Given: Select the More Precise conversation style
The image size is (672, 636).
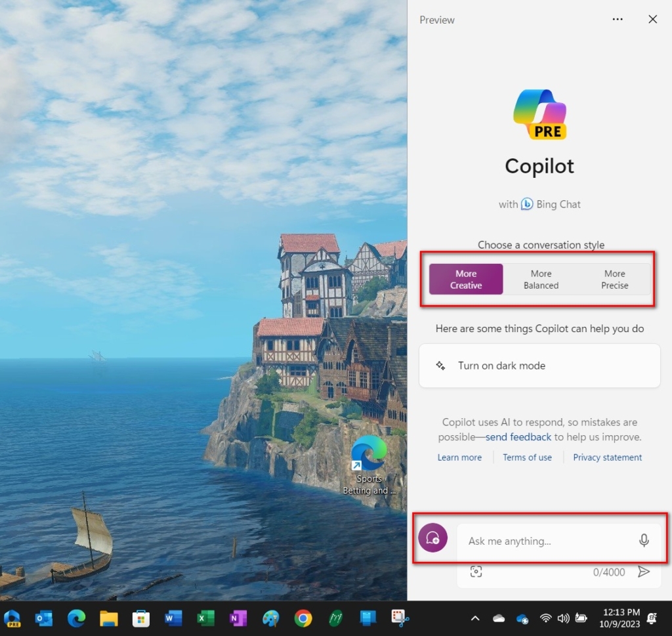Looking at the screenshot, I should click(x=614, y=279).
